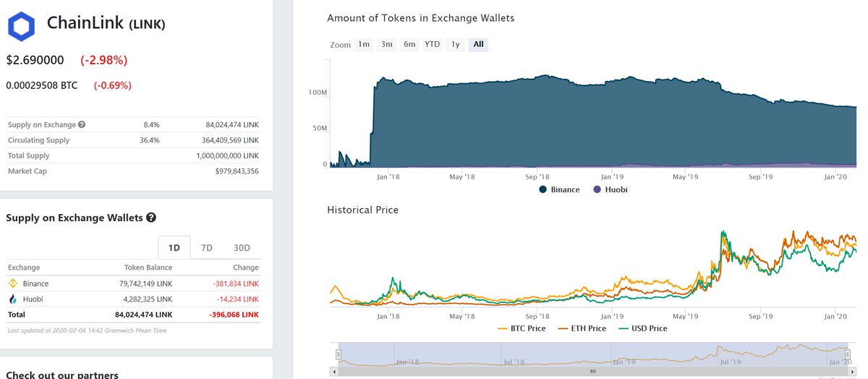Toggle BTC Price line in legend
The width and height of the screenshot is (868, 379).
pos(521,328)
